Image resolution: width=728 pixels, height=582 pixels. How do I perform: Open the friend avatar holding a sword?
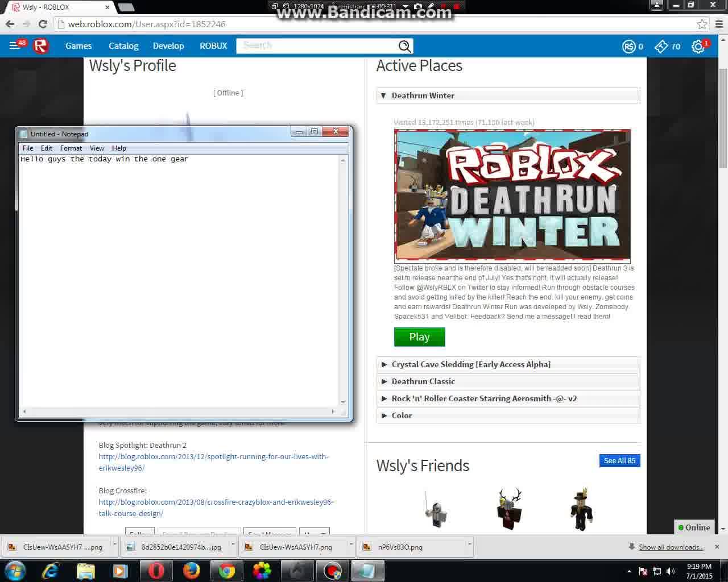click(436, 509)
